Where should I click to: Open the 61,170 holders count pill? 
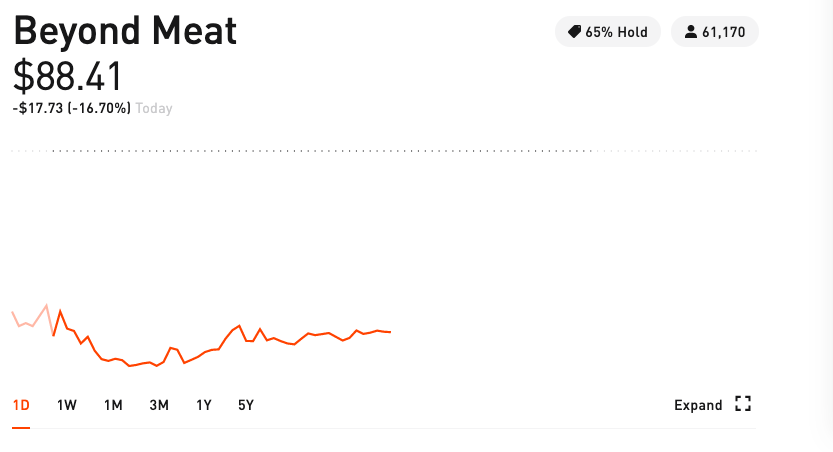(x=715, y=32)
